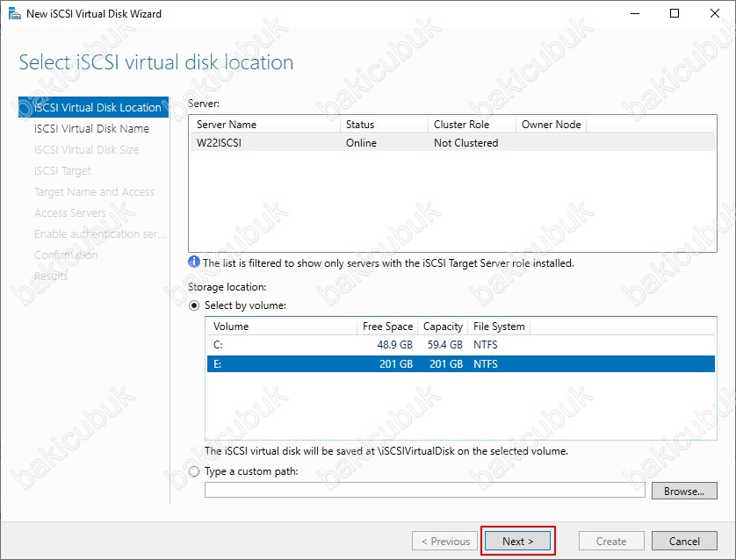Click the '59.4 GB' capacity value
The width and height of the screenshot is (736, 560).
click(x=445, y=345)
